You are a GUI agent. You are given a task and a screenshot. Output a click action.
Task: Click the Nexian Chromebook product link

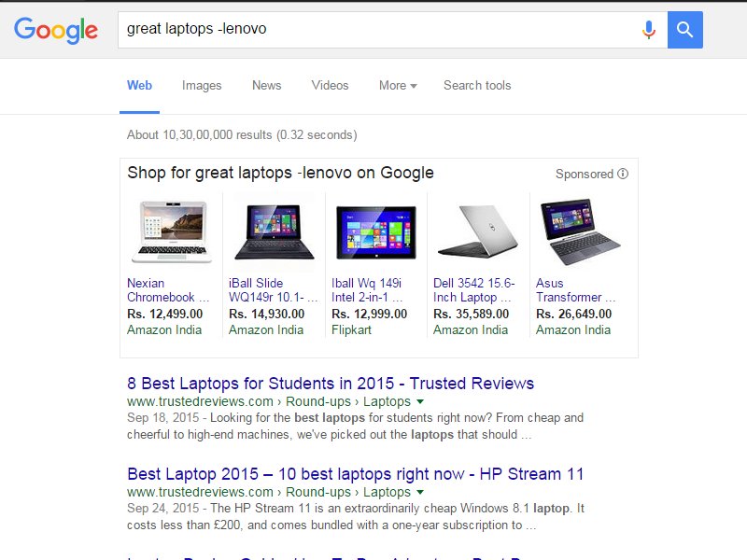point(168,290)
